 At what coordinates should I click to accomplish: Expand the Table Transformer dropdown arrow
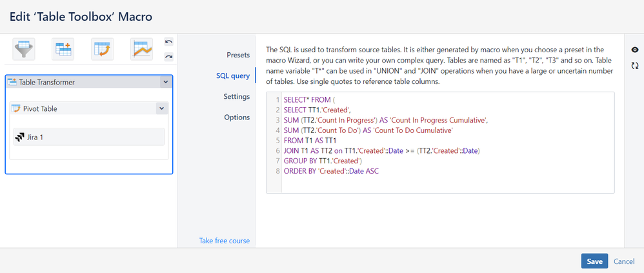point(166,82)
